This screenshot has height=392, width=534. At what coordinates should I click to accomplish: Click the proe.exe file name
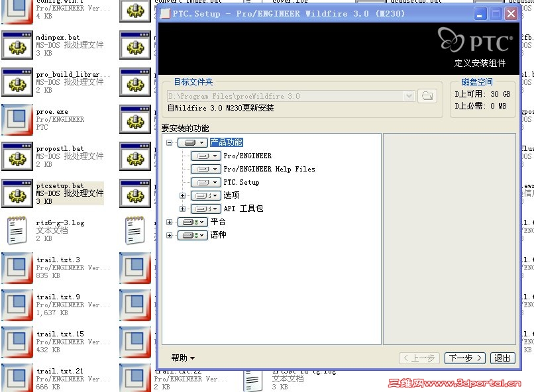pos(52,112)
